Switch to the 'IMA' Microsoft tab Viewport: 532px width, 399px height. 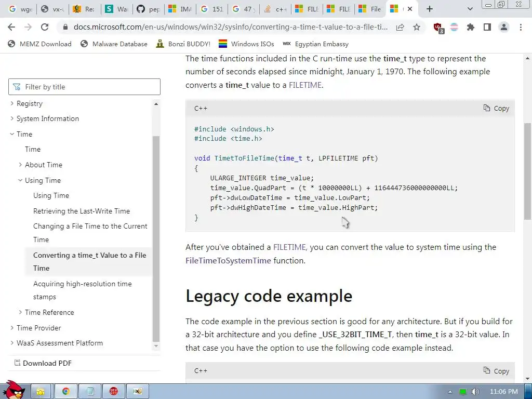[x=180, y=9]
